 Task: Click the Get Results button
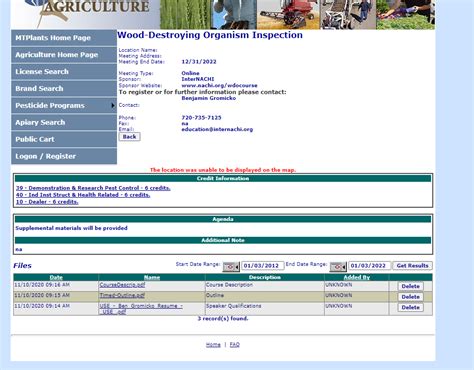pyautogui.click(x=412, y=266)
